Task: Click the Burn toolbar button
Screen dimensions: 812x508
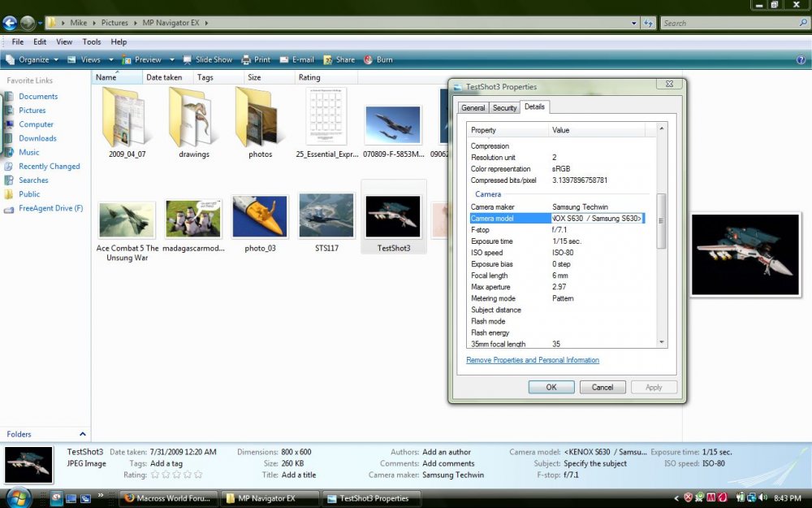Action: click(378, 59)
